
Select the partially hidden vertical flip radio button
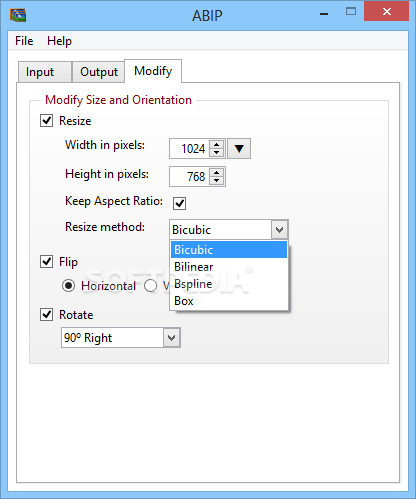point(150,286)
